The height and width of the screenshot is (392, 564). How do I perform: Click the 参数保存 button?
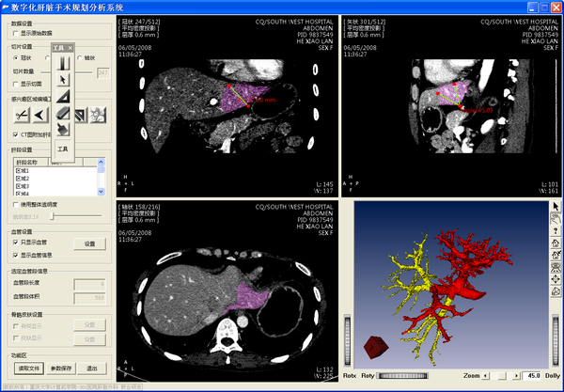click(x=60, y=368)
